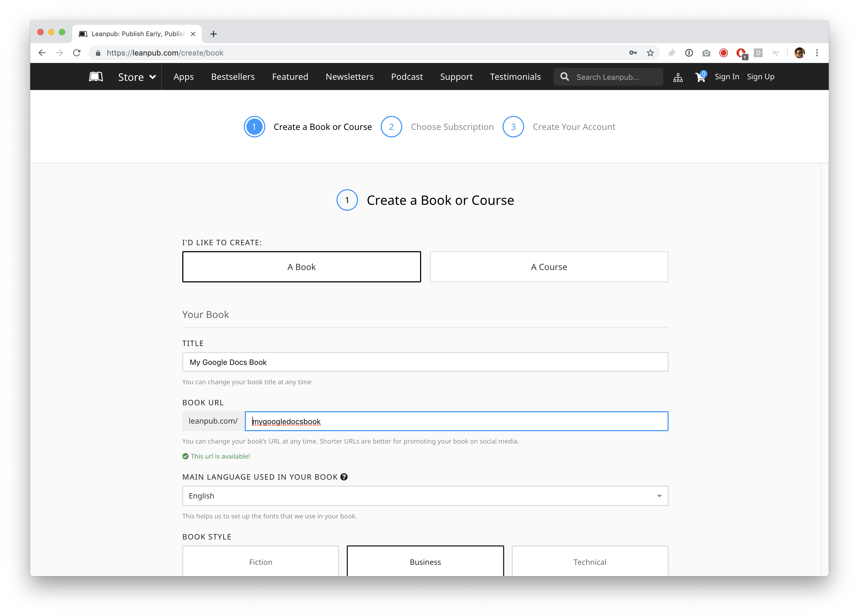The height and width of the screenshot is (616, 859).
Task: Open the shopping cart icon
Action: (700, 77)
